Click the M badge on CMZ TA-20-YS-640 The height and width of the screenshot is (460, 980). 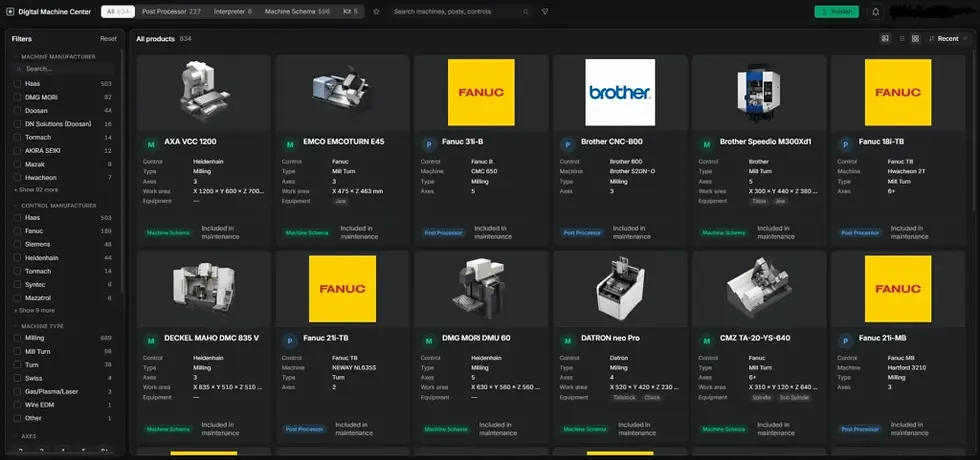pos(706,341)
